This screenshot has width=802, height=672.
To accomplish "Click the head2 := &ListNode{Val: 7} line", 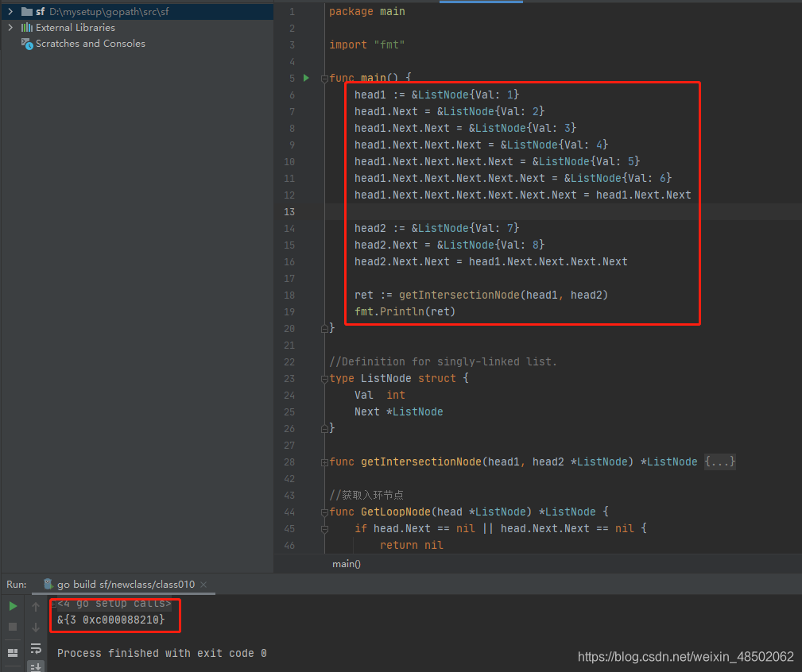I will pos(437,229).
